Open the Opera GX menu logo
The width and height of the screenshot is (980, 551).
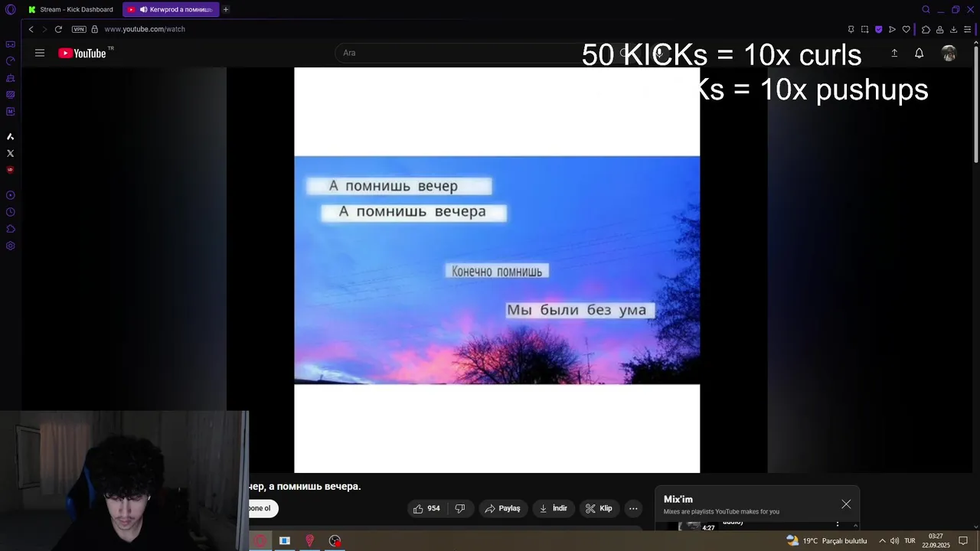[x=10, y=9]
